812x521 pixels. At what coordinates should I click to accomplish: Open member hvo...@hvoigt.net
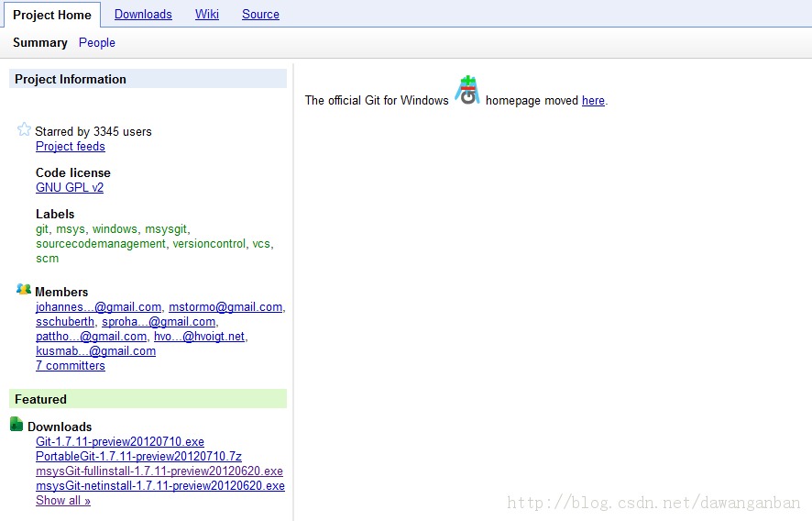click(x=200, y=336)
